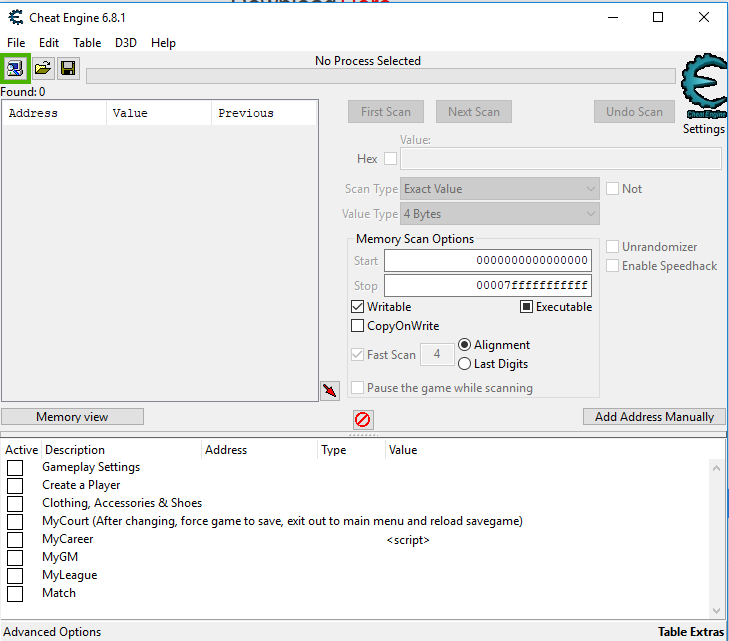Open Table Extras
The height and width of the screenshot is (641, 729).
pyautogui.click(x=691, y=632)
